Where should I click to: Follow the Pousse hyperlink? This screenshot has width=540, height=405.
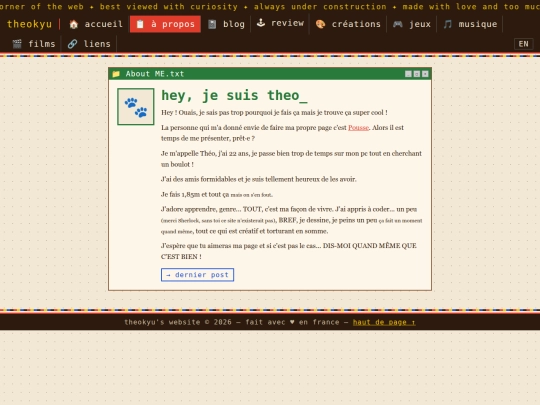pyautogui.click(x=358, y=128)
